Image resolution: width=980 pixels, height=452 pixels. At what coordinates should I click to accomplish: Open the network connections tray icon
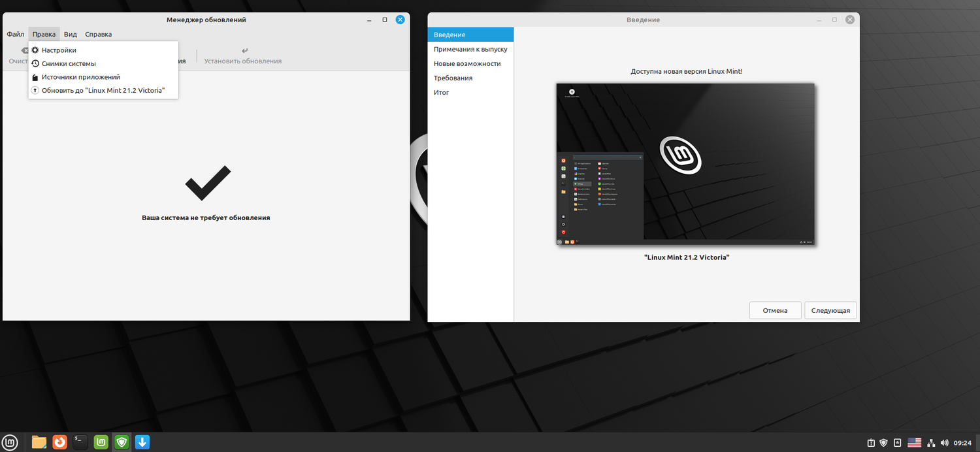932,443
